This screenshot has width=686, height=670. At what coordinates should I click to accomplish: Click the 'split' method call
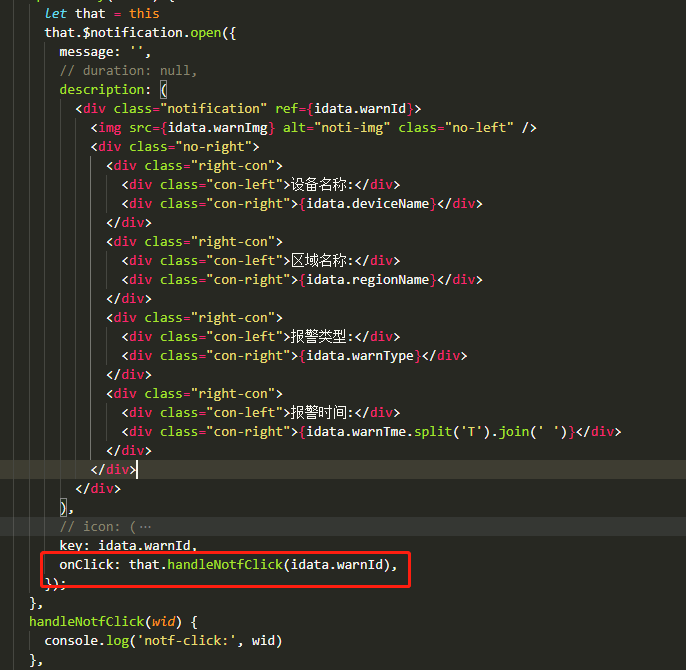pyautogui.click(x=433, y=432)
